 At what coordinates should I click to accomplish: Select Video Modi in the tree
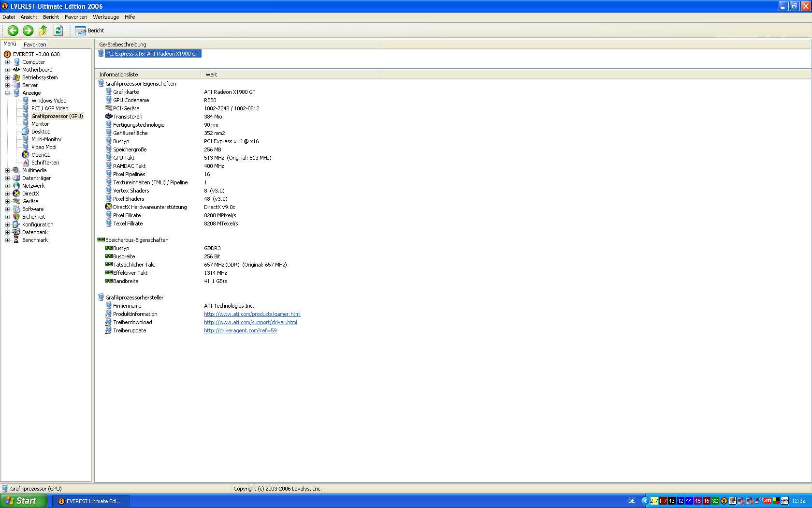click(44, 147)
